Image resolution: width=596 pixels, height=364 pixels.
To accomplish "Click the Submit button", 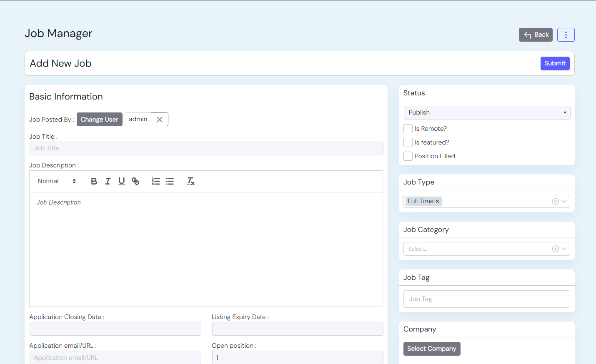I will click(x=555, y=63).
